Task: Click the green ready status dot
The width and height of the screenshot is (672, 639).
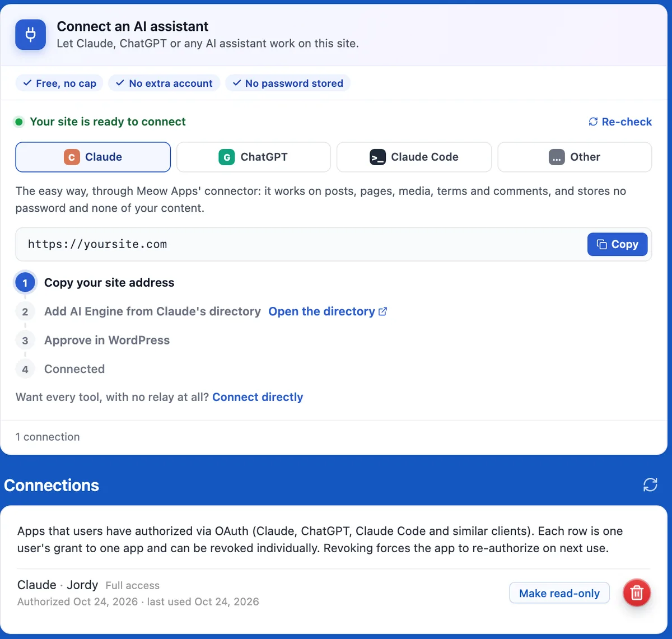Action: pyautogui.click(x=19, y=122)
